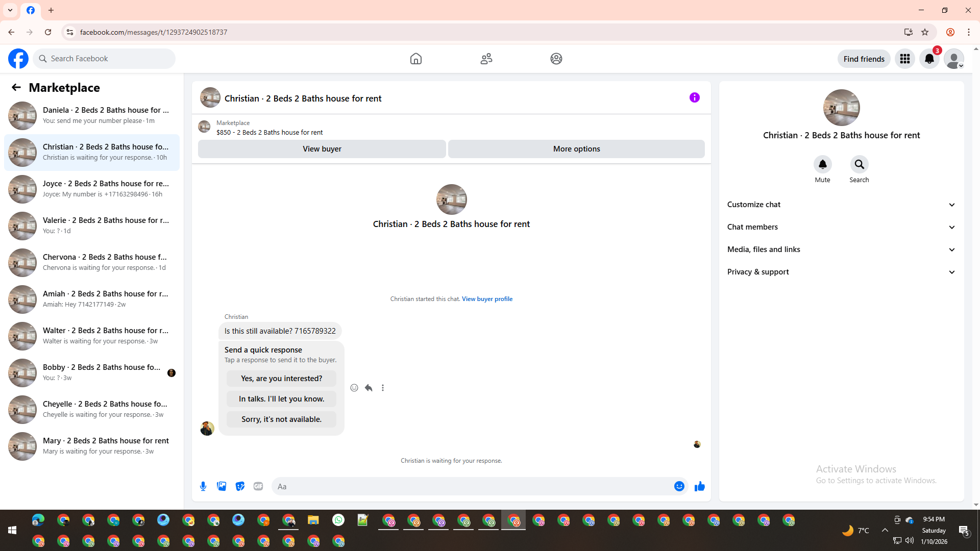
Task: Click the purple conversation info icon
Action: [694, 97]
